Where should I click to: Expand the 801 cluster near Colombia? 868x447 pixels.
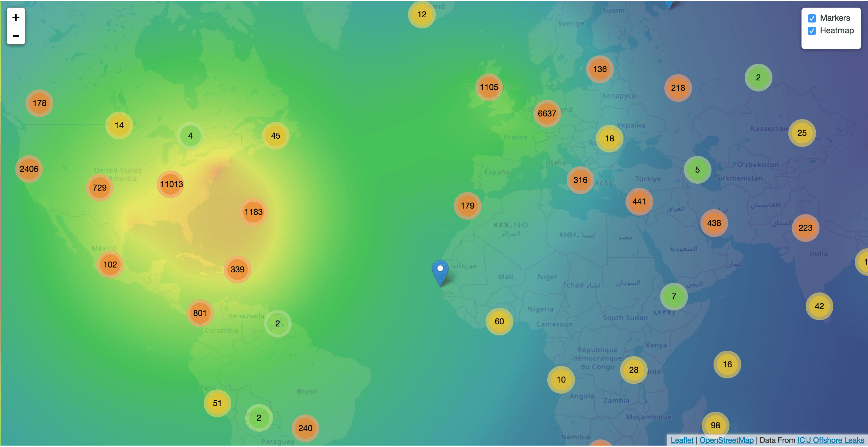click(x=200, y=313)
